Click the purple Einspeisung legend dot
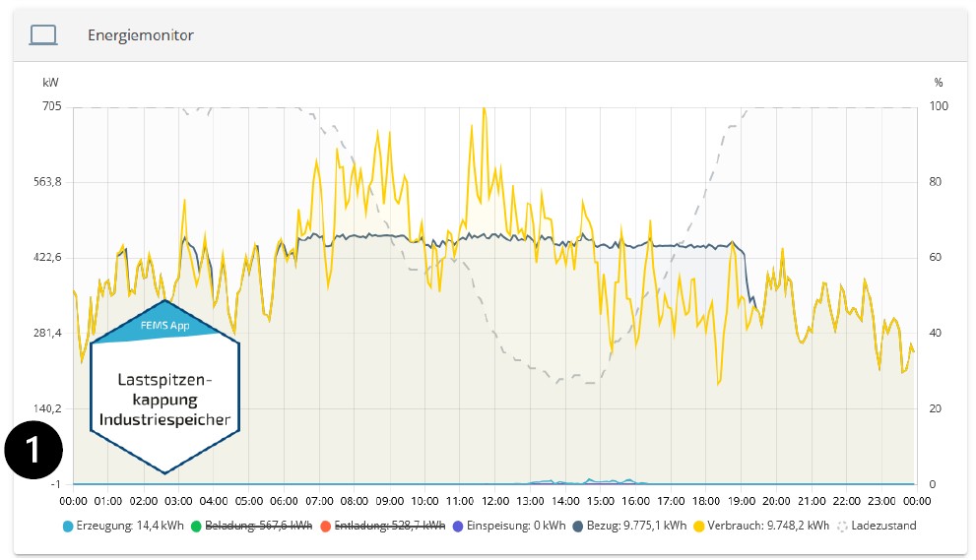The height and width of the screenshot is (560, 976). click(x=458, y=527)
